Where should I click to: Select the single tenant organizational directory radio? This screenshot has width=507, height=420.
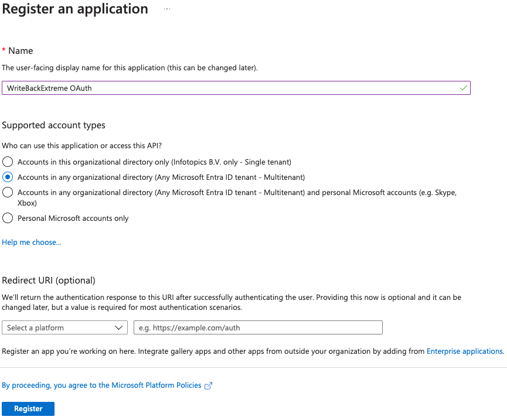click(x=8, y=162)
